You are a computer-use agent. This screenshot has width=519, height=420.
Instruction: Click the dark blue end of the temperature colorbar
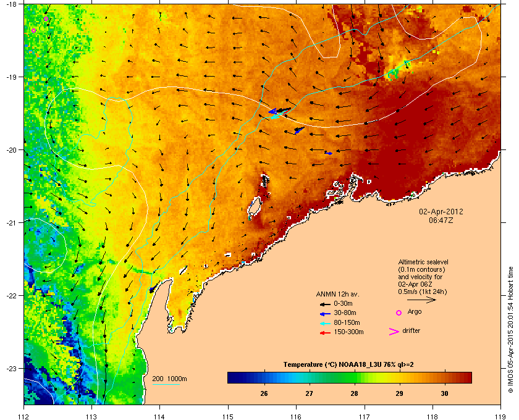[x=232, y=377]
